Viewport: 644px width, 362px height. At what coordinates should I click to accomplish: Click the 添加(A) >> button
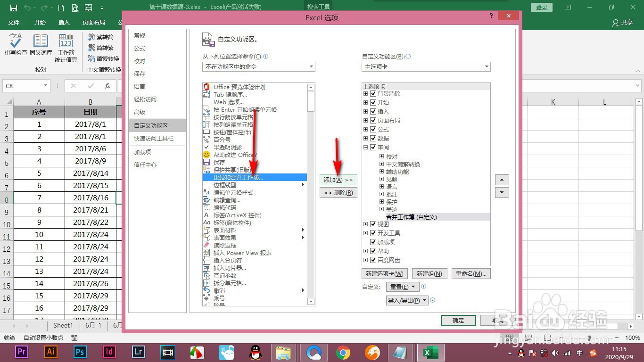point(339,180)
